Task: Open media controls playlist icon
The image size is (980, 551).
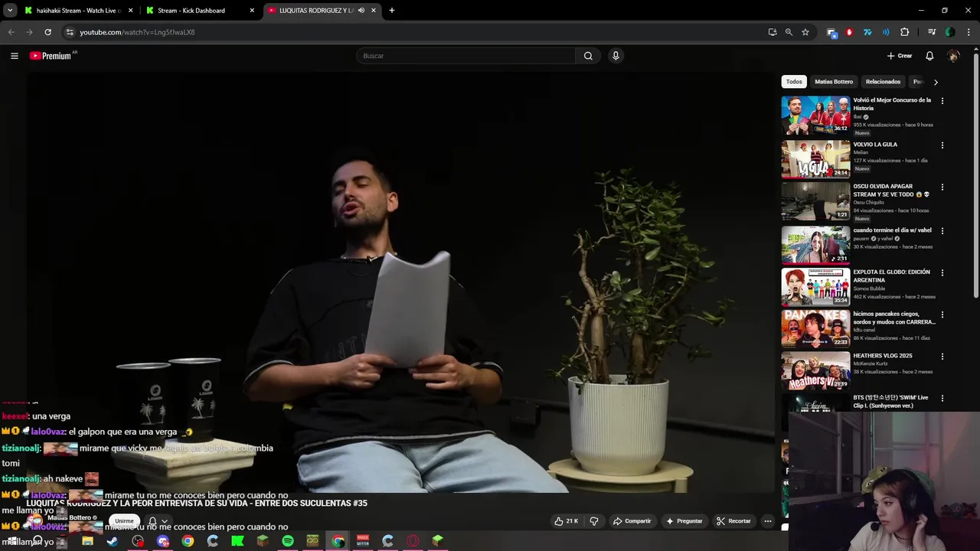Action: coord(932,32)
